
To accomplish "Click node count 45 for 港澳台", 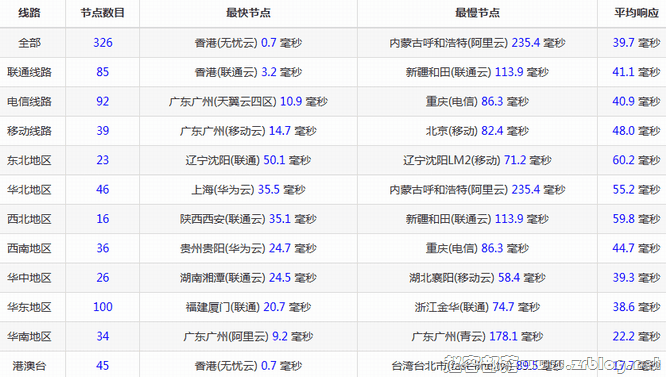I will click(x=103, y=366).
